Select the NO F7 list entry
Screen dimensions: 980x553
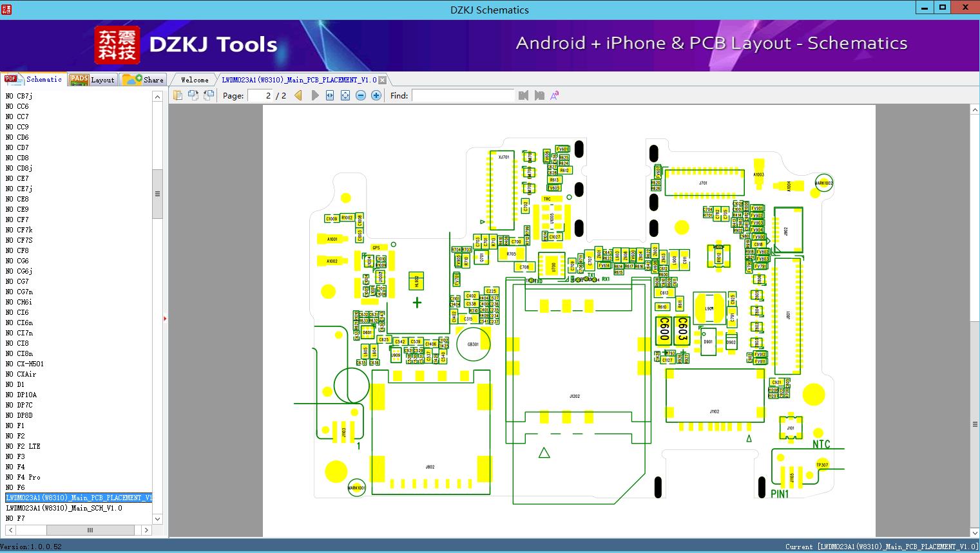[15, 518]
